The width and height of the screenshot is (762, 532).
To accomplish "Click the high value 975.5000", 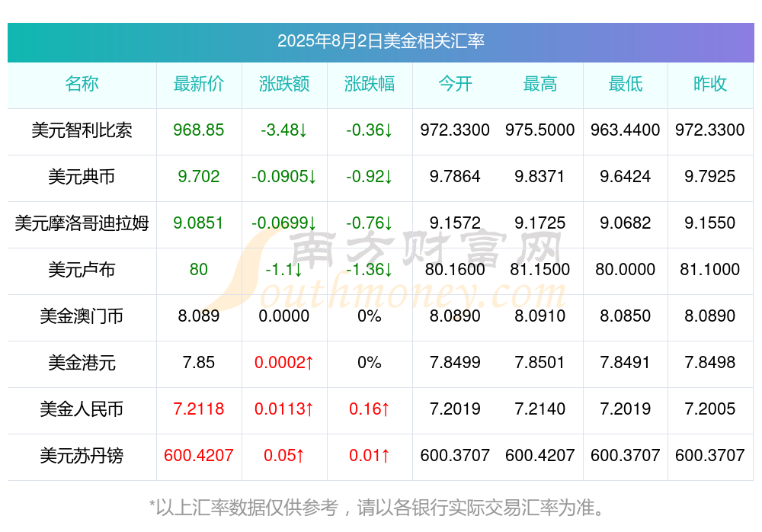I will pyautogui.click(x=540, y=130).
